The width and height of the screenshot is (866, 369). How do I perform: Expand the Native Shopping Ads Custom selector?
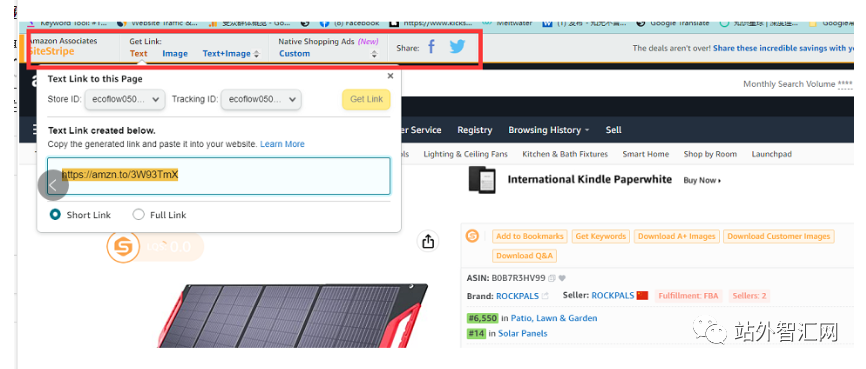click(x=328, y=54)
